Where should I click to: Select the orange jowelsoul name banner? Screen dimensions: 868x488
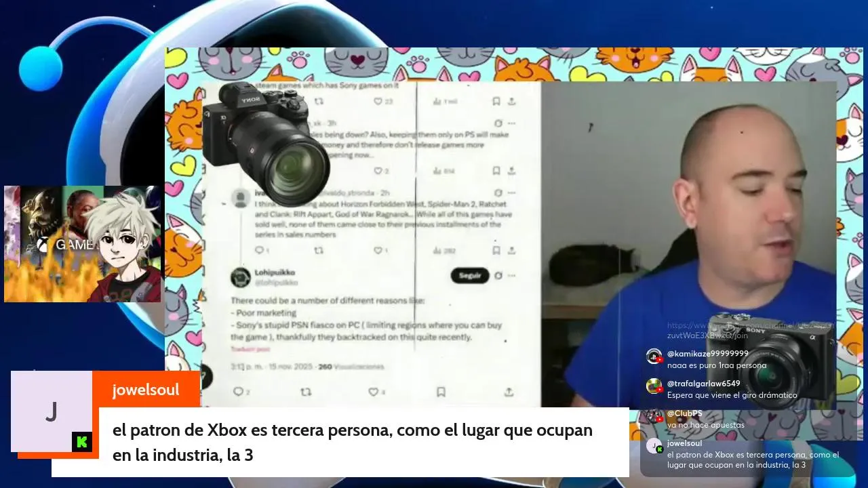coord(146,389)
